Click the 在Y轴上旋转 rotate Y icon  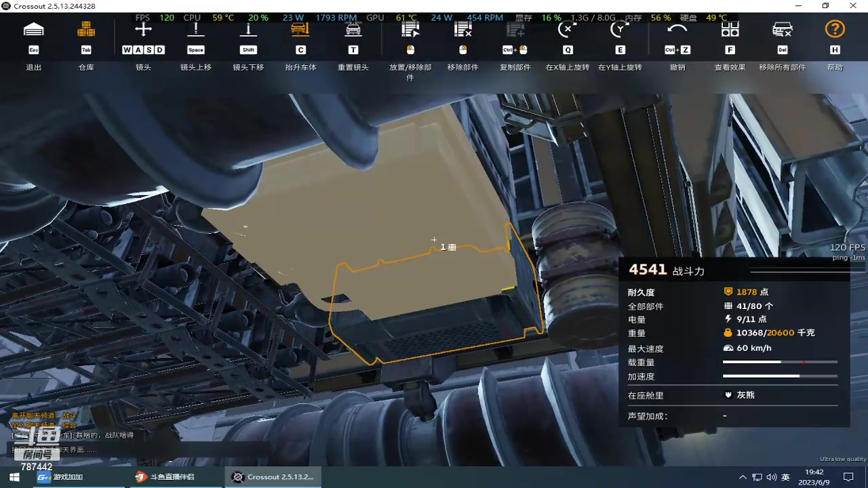620,29
